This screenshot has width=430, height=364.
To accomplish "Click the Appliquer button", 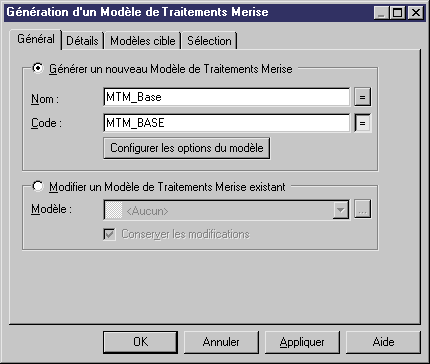I will click(302, 342).
